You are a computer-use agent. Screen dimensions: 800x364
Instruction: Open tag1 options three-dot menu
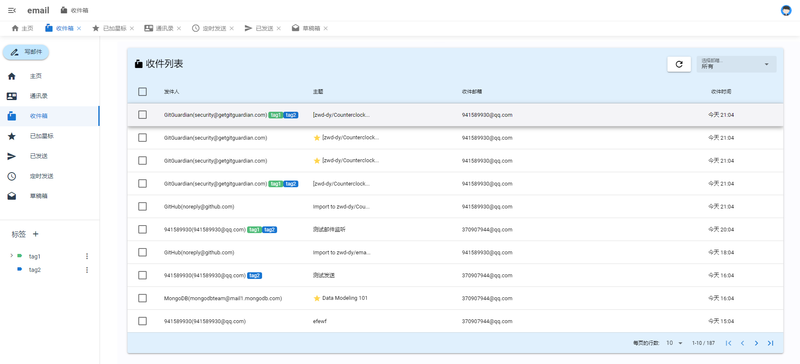tap(87, 256)
